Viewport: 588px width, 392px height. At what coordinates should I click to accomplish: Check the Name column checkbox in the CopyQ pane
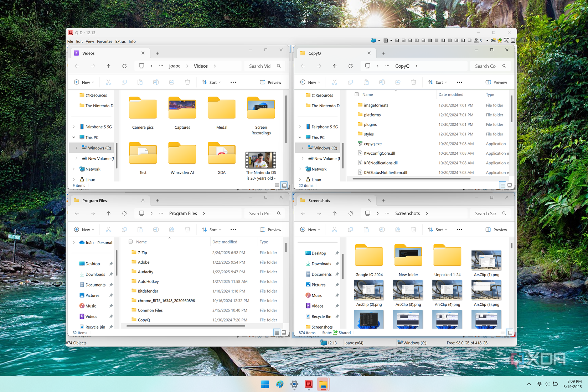pos(357,94)
